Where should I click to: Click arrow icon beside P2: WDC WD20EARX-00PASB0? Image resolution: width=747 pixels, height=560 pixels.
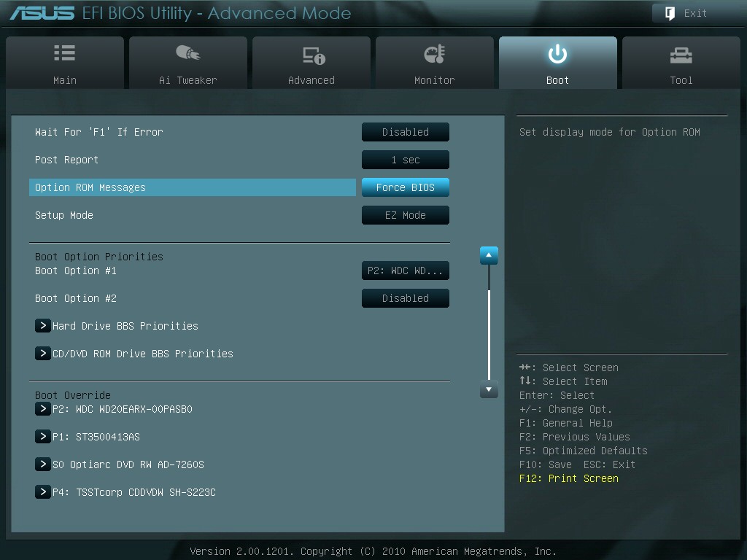coord(43,409)
